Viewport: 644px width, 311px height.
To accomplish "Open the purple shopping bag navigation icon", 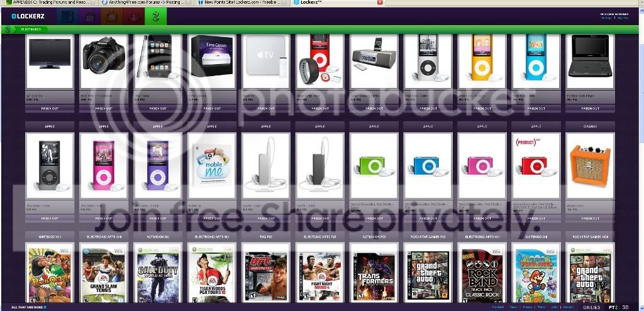I will (89, 16).
